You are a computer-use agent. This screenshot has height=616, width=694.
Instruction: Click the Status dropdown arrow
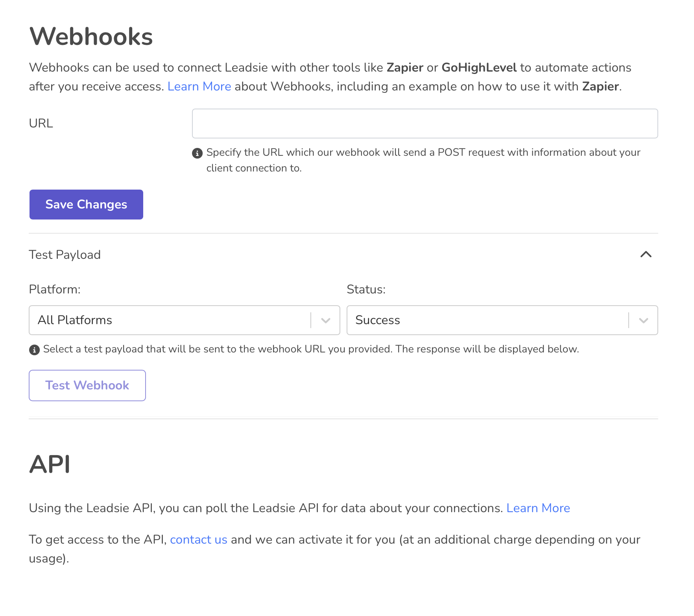(644, 321)
